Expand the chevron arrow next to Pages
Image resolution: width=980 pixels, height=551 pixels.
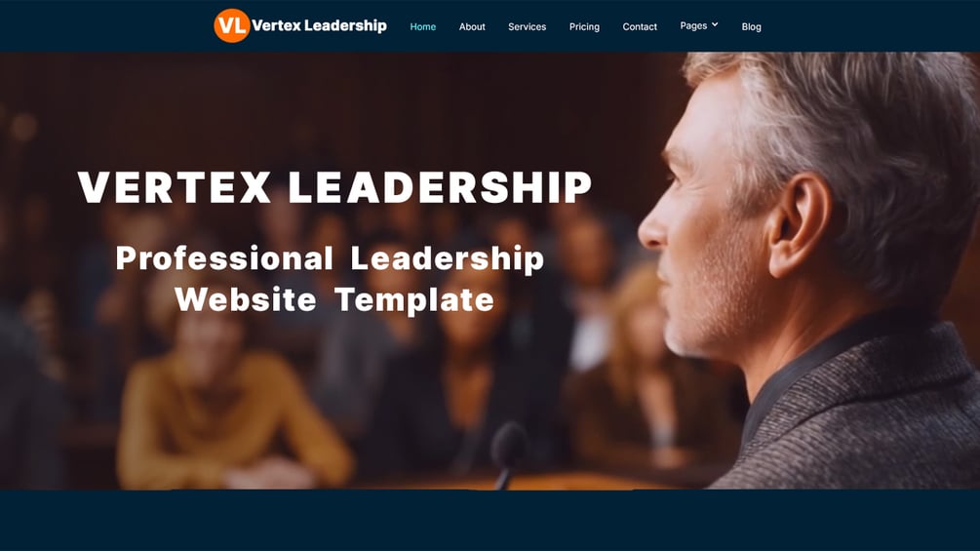(x=715, y=25)
